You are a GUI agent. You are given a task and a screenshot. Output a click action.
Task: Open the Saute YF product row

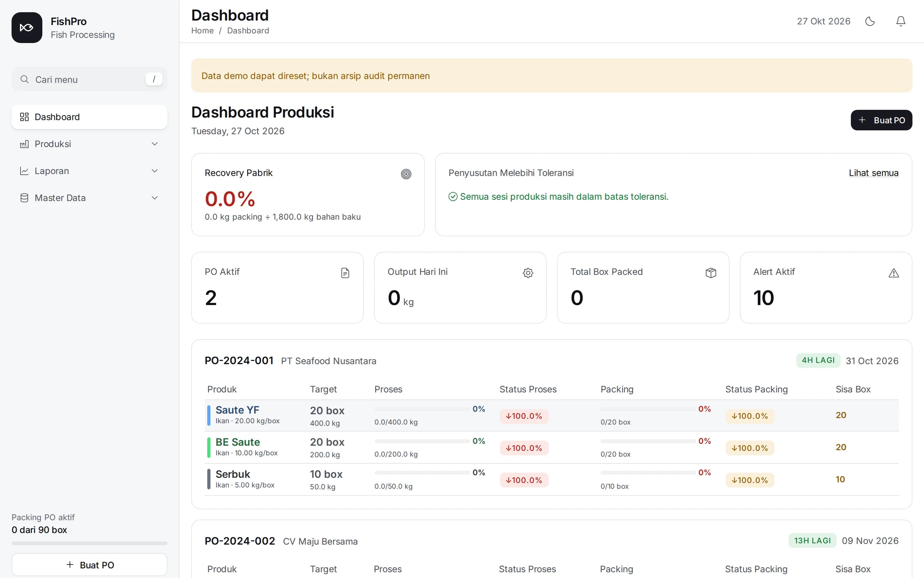point(551,416)
